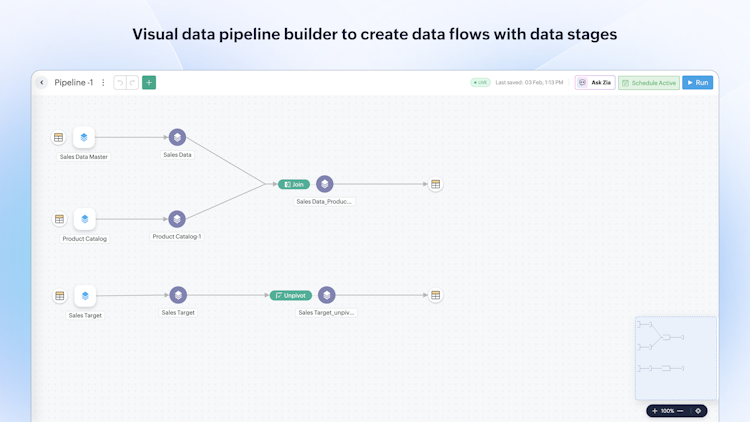Image resolution: width=750 pixels, height=422 pixels.
Task: Click the pipeline minimap overview
Action: pos(676,358)
